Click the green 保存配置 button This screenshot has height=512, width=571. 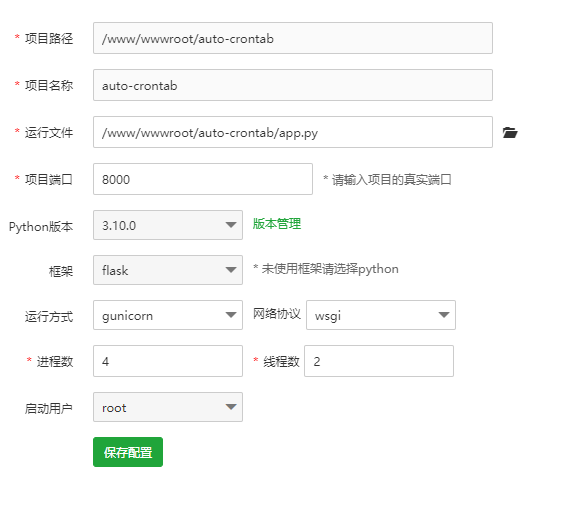pos(128,452)
